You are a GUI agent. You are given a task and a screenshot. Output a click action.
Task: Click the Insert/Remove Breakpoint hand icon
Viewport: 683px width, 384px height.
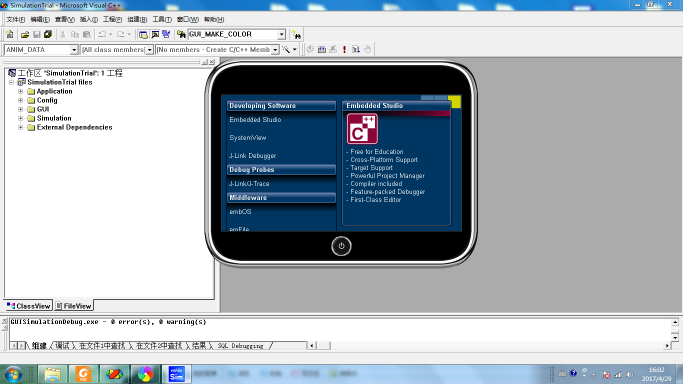point(368,49)
